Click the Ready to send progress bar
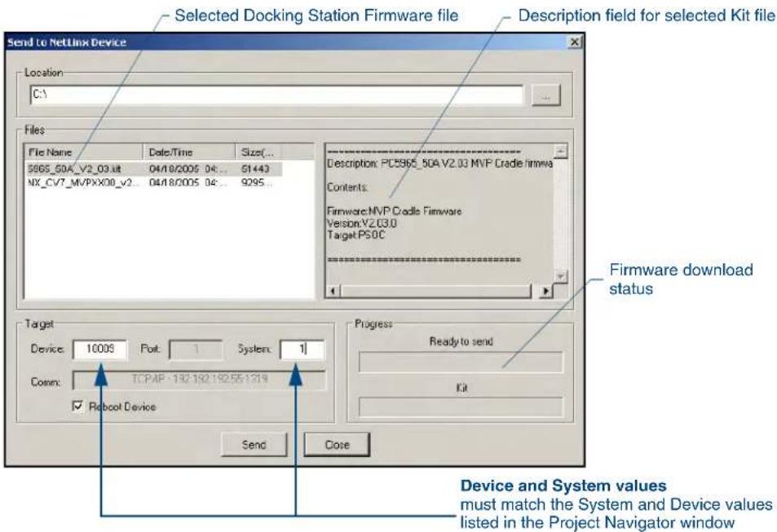The height and width of the screenshot is (532, 777). point(461,362)
